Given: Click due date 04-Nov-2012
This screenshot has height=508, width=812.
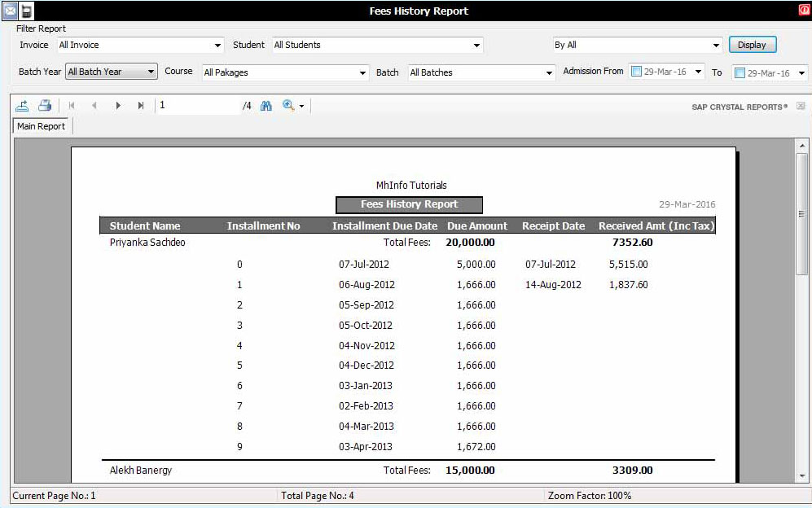Looking at the screenshot, I should pyautogui.click(x=366, y=345).
